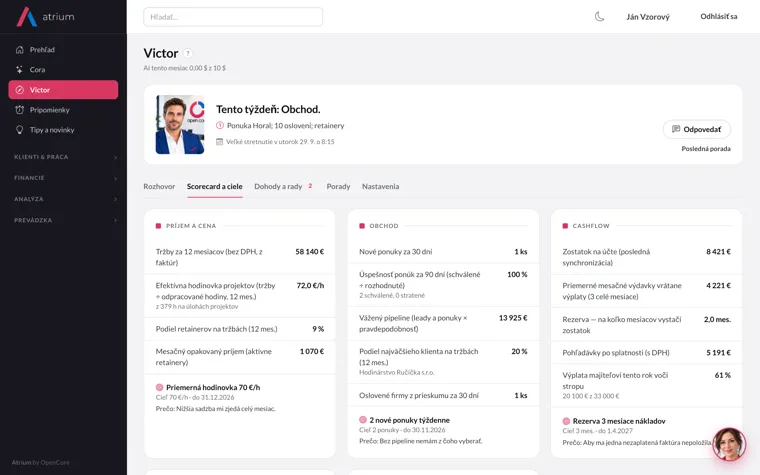Click the badge 2 on Dohody a rady
760x475 pixels.
[x=310, y=186]
